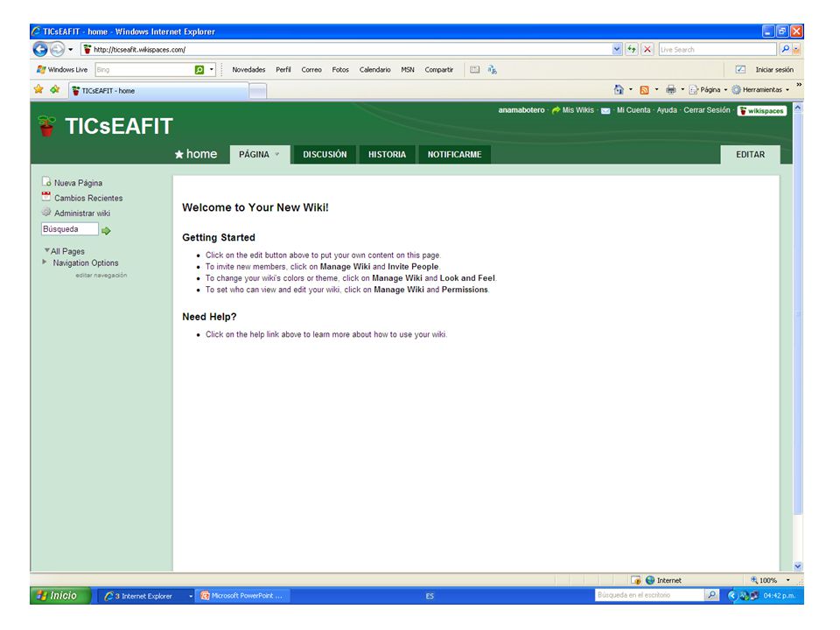Viewport: 840px width, 630px height.
Task: Open Fotos in Windows Live toolbar
Action: point(340,70)
